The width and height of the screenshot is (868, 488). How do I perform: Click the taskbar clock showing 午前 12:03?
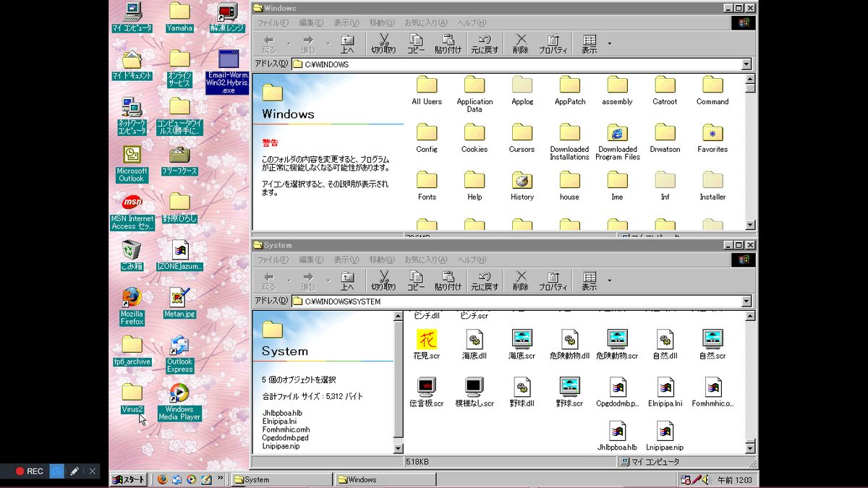pyautogui.click(x=735, y=479)
